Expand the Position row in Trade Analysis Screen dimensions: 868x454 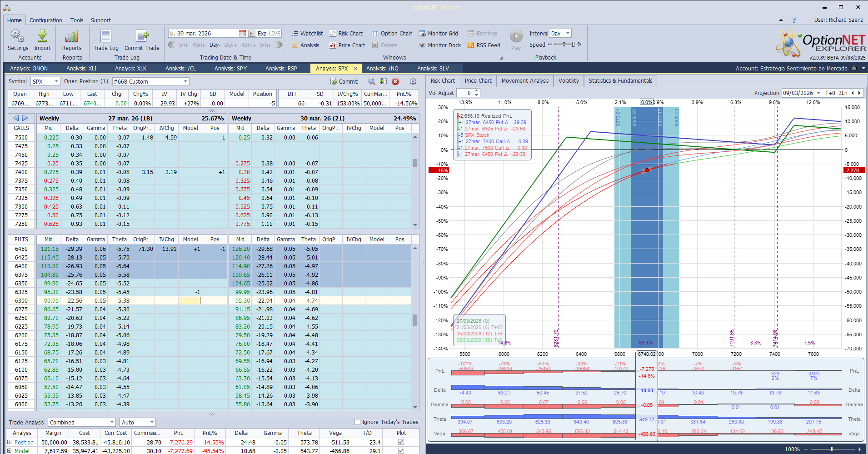coord(9,442)
